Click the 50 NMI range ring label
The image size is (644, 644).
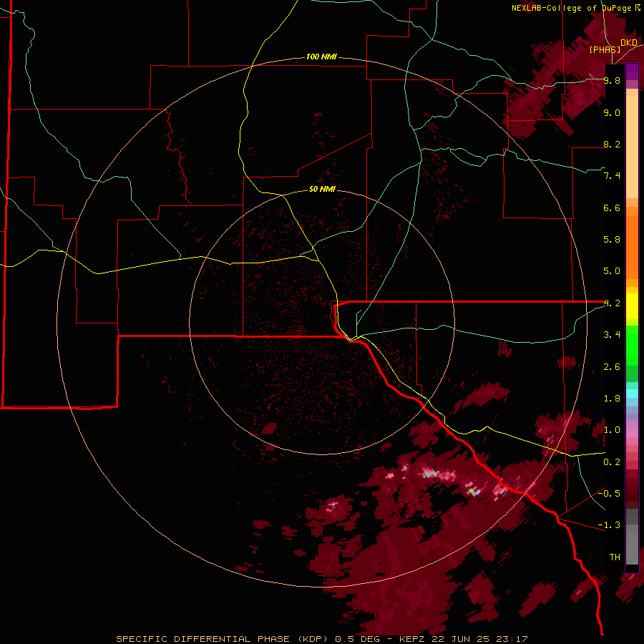click(322, 189)
